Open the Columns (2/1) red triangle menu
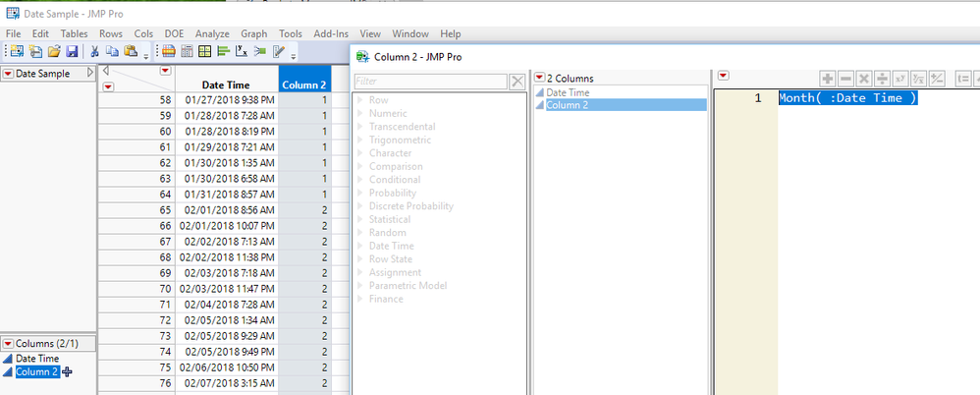 coord(8,344)
